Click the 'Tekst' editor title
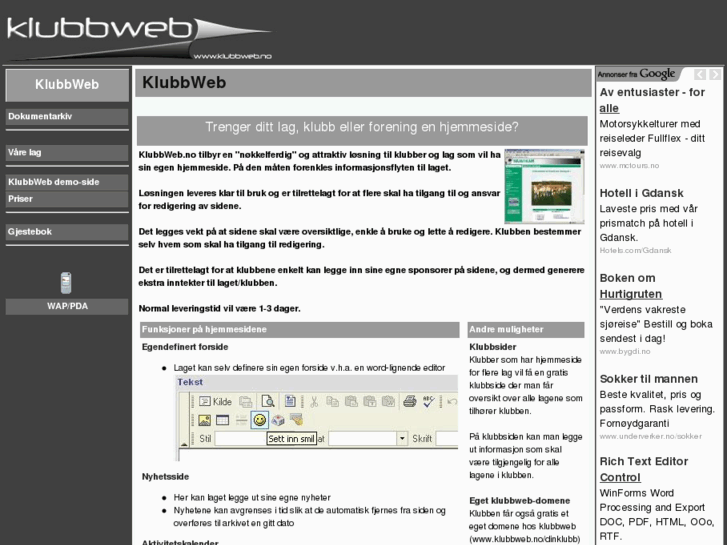This screenshot has width=727, height=545. tap(190, 382)
